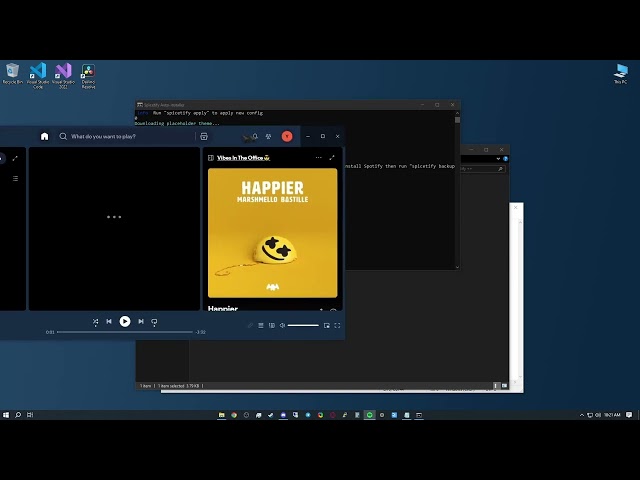Screen dimensions: 640x480
Task: Open Task View on the taskbar
Action: click(30, 415)
